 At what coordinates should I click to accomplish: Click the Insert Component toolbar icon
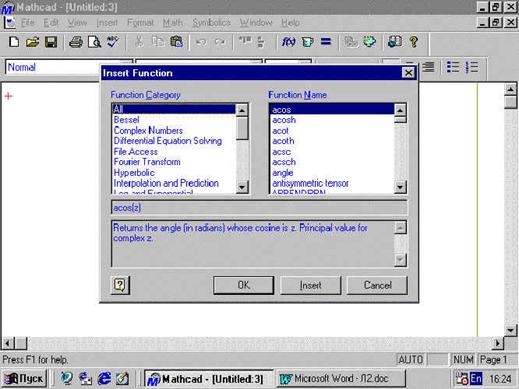351,42
